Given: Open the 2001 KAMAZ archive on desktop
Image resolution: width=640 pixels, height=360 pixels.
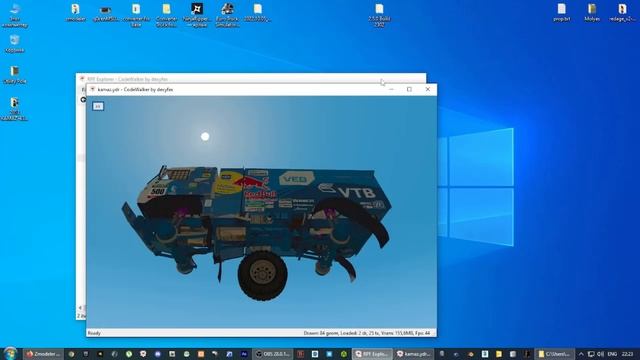Looking at the screenshot, I should pyautogui.click(x=15, y=109).
